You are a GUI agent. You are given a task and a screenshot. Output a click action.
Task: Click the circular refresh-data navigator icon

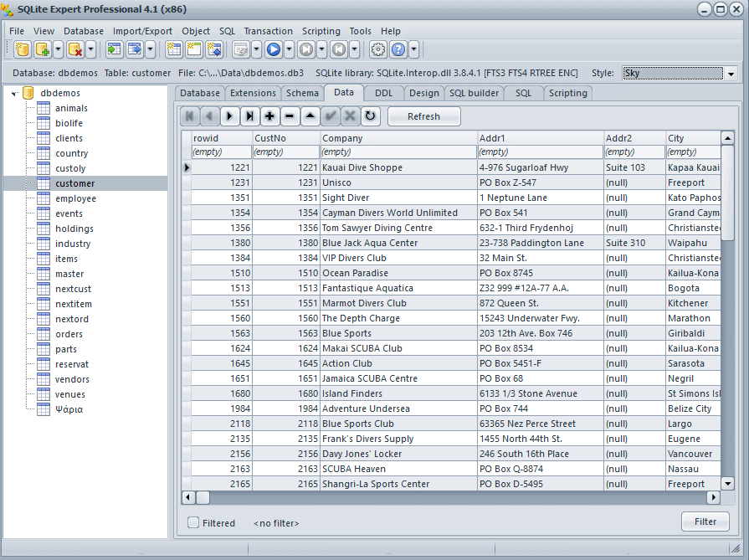tap(370, 116)
